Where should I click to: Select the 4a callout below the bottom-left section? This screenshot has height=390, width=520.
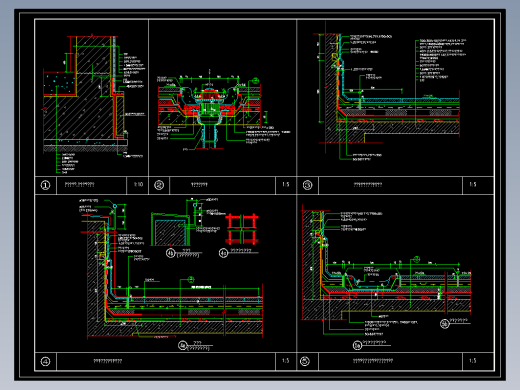(183, 345)
